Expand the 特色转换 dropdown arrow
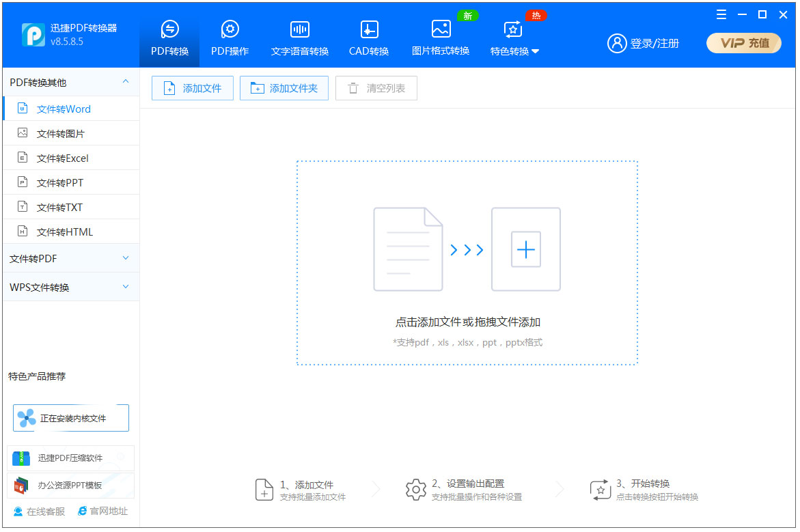Screen dimensions: 800x532 (536, 49)
